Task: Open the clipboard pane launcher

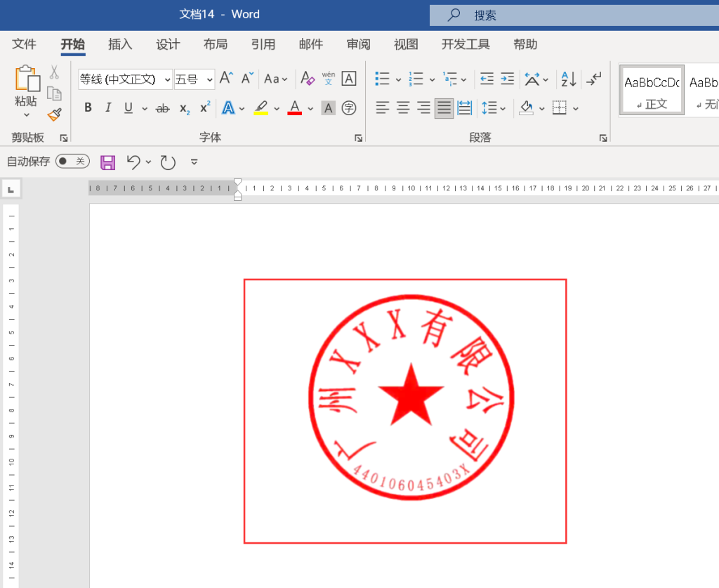Action: 64,138
